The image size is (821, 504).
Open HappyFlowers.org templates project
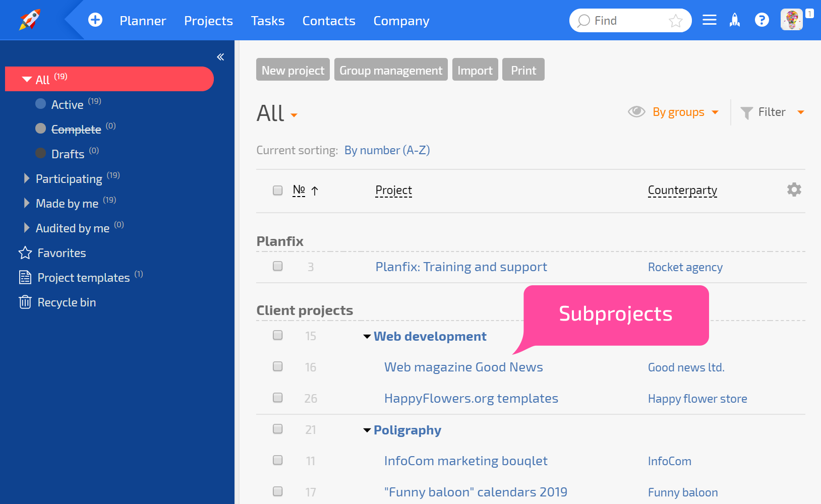pos(471,398)
